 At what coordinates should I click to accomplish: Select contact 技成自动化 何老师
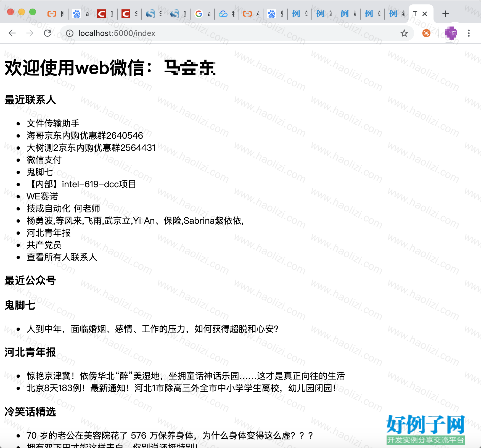(63, 209)
